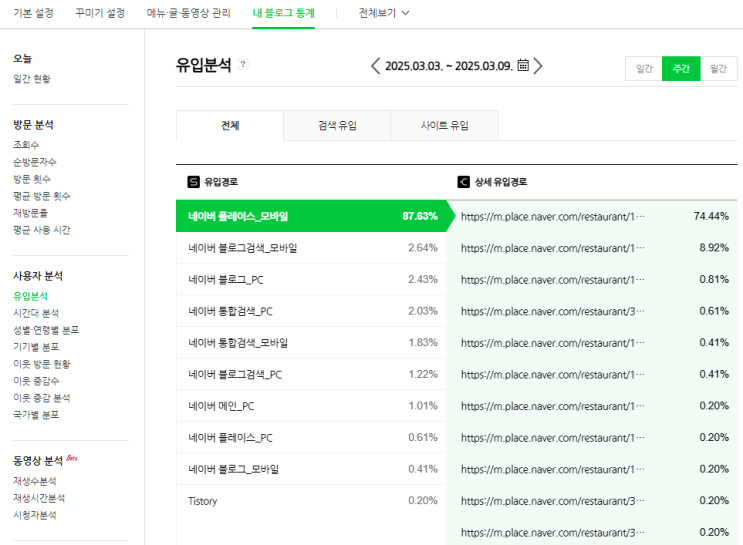The image size is (743, 545).
Task: Click the help question mark beside 유입분석
Action: click(x=243, y=64)
